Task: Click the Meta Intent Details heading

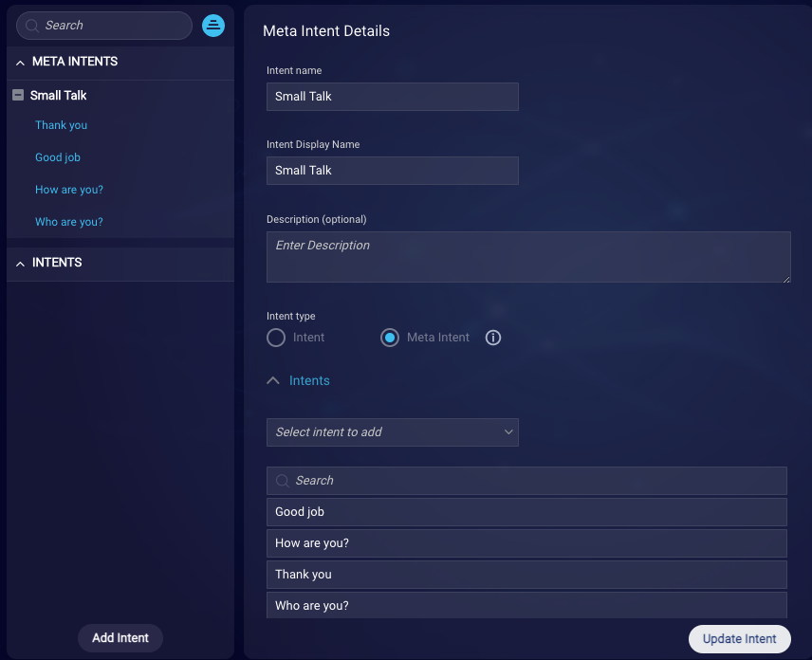Action: [x=326, y=31]
